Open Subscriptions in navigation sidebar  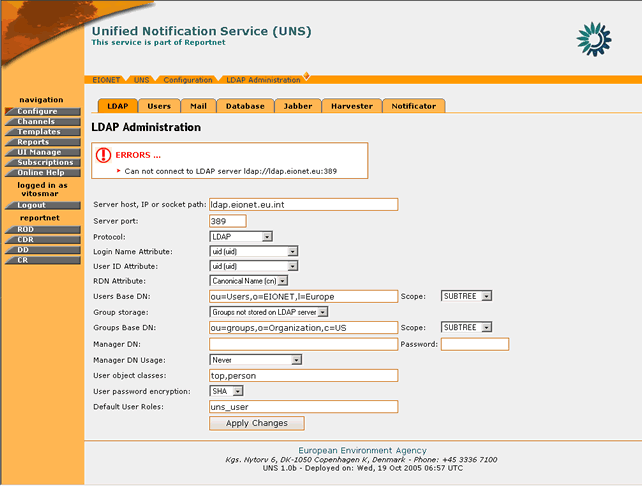43,163
